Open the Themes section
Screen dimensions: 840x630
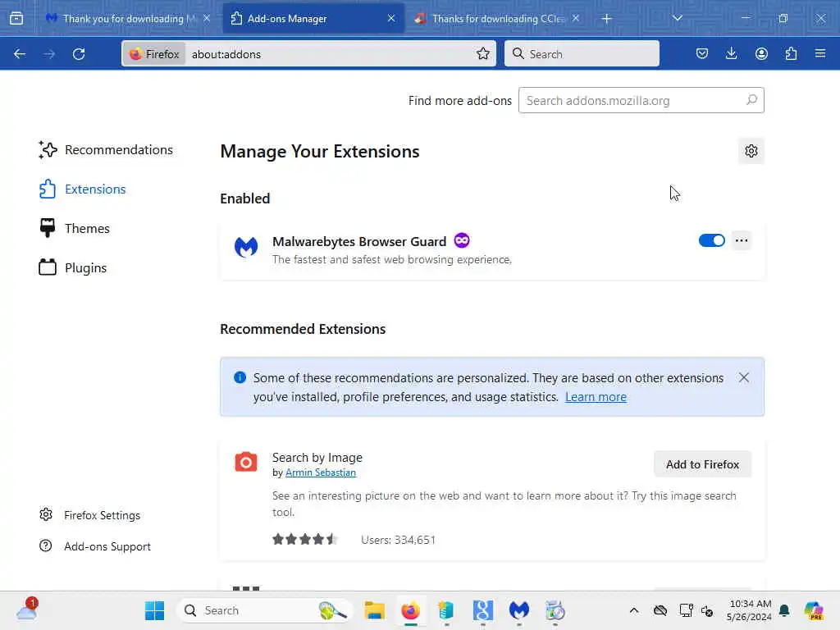[x=75, y=228]
